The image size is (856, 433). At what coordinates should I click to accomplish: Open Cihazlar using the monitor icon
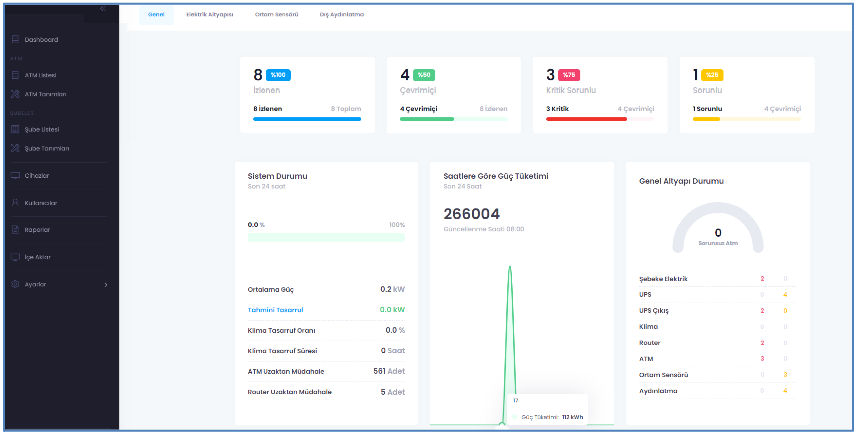[x=15, y=175]
